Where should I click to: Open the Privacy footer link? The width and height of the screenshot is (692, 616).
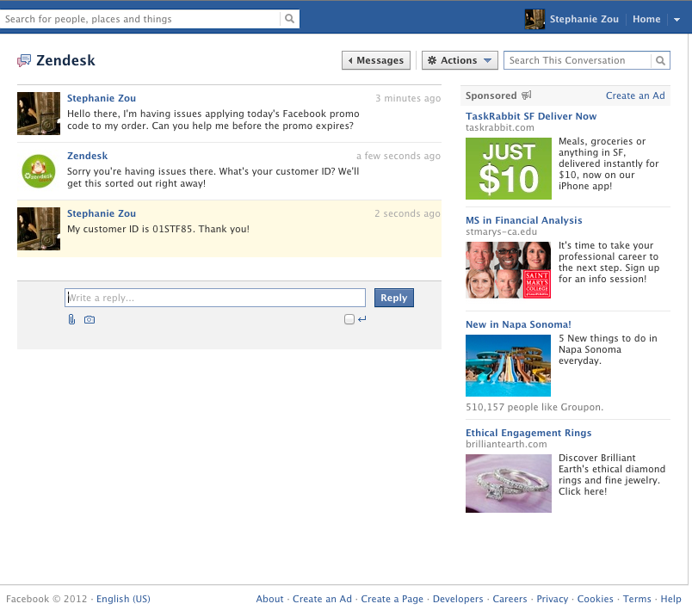click(552, 599)
